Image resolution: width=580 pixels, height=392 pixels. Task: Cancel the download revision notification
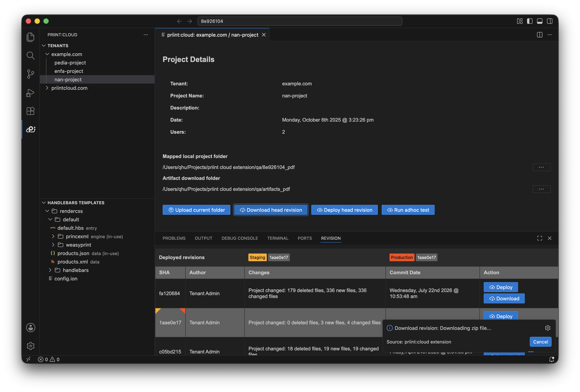click(x=540, y=342)
